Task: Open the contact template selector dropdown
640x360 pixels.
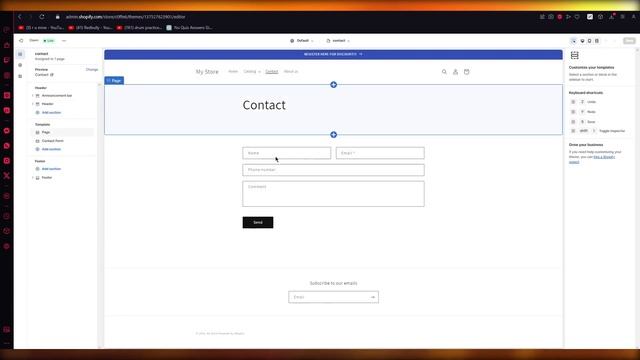Action: [x=338, y=41]
